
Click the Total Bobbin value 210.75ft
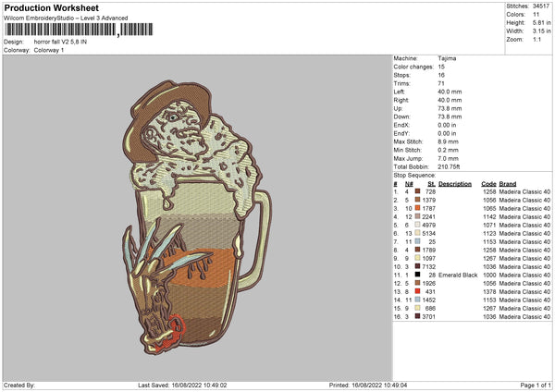pos(449,166)
